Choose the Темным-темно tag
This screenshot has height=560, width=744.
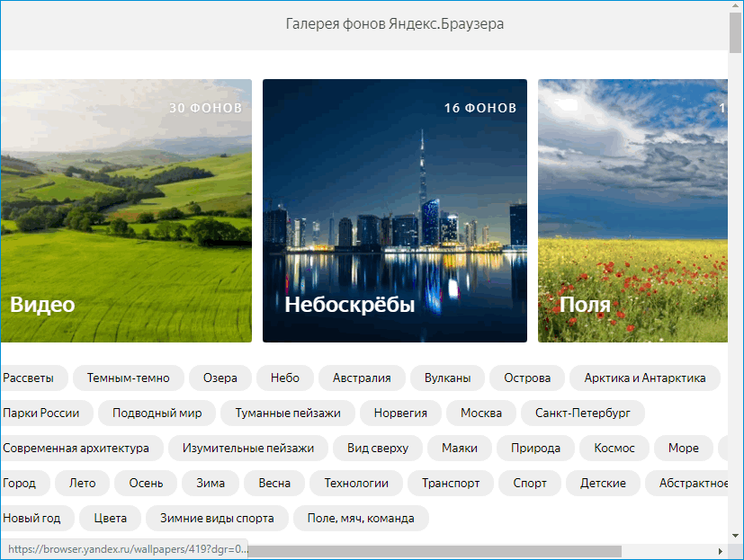tap(128, 378)
